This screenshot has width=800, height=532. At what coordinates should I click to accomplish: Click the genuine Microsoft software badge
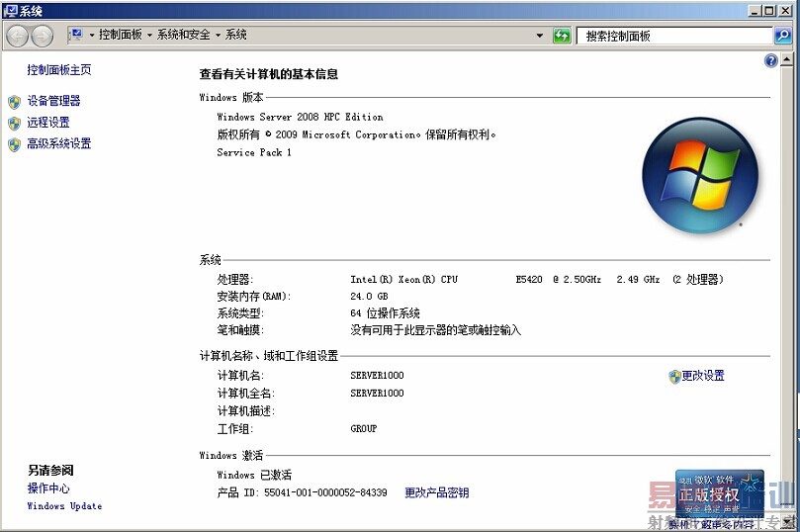[719, 493]
